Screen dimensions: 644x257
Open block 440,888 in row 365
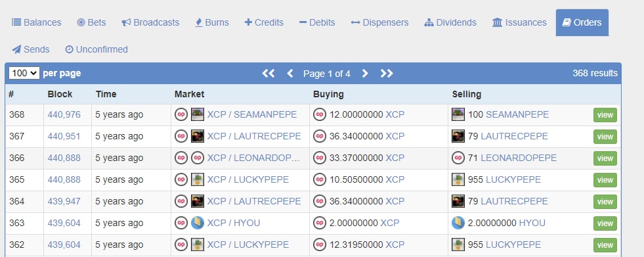[x=64, y=179]
